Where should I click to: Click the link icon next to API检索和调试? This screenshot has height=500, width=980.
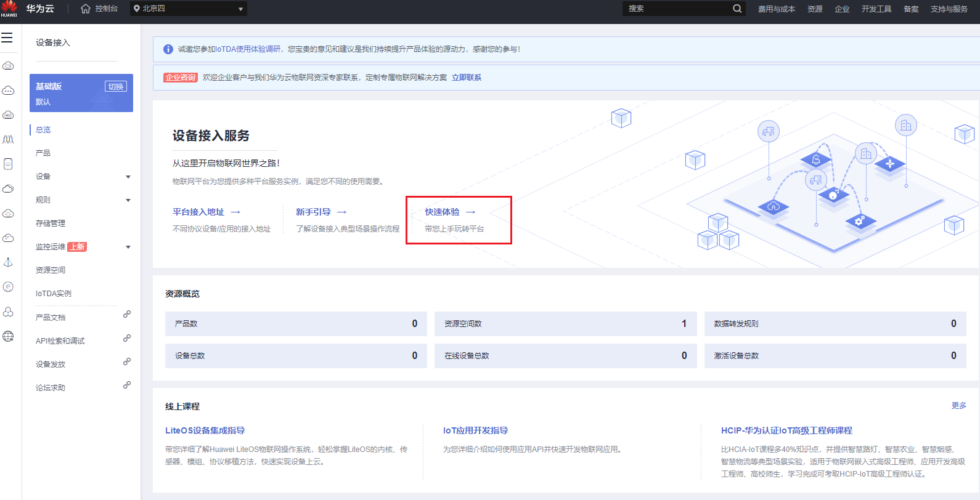click(127, 338)
